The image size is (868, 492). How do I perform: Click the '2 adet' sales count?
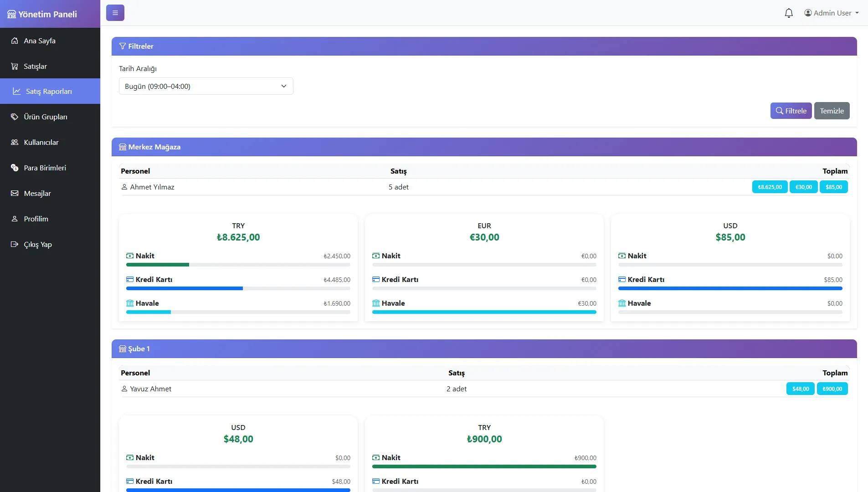point(457,389)
